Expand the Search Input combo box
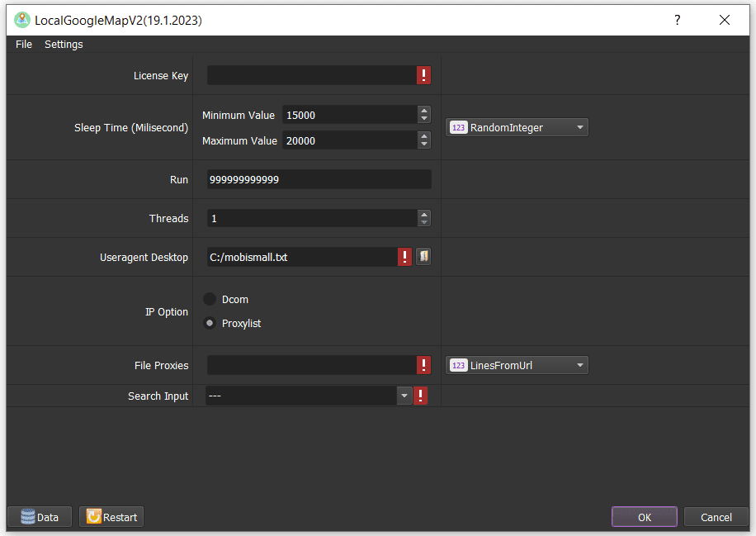Viewport: 756px width, 536px height. [404, 396]
